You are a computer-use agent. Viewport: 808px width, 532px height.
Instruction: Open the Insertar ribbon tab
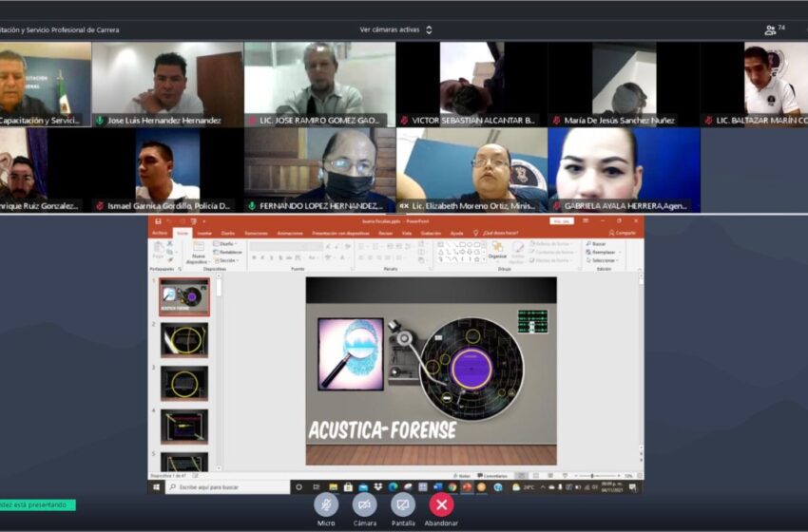[x=204, y=233]
